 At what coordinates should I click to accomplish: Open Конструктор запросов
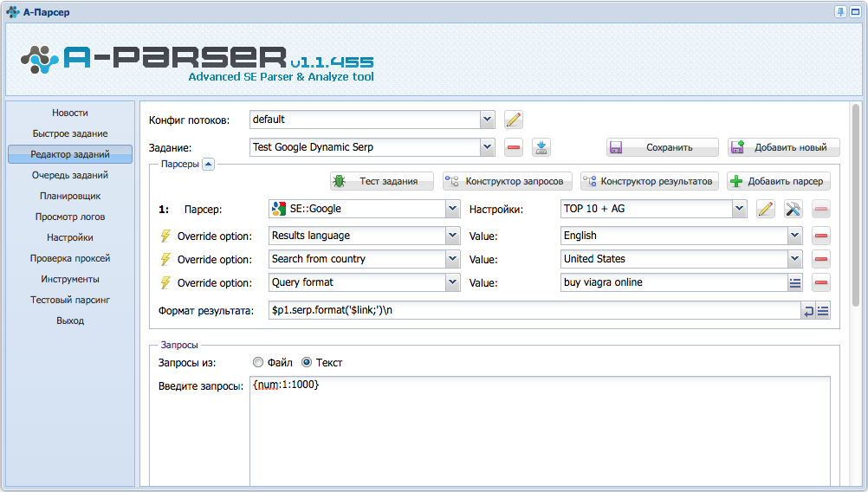point(507,181)
